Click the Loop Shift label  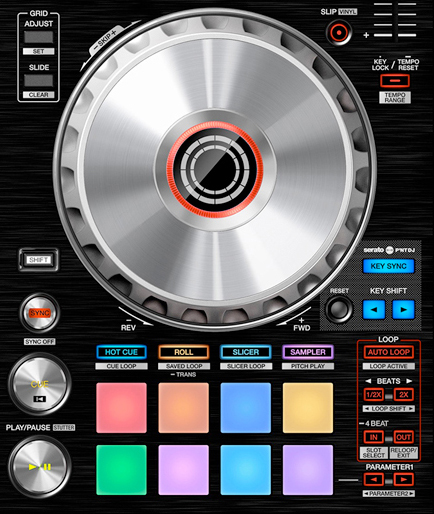coord(389,408)
